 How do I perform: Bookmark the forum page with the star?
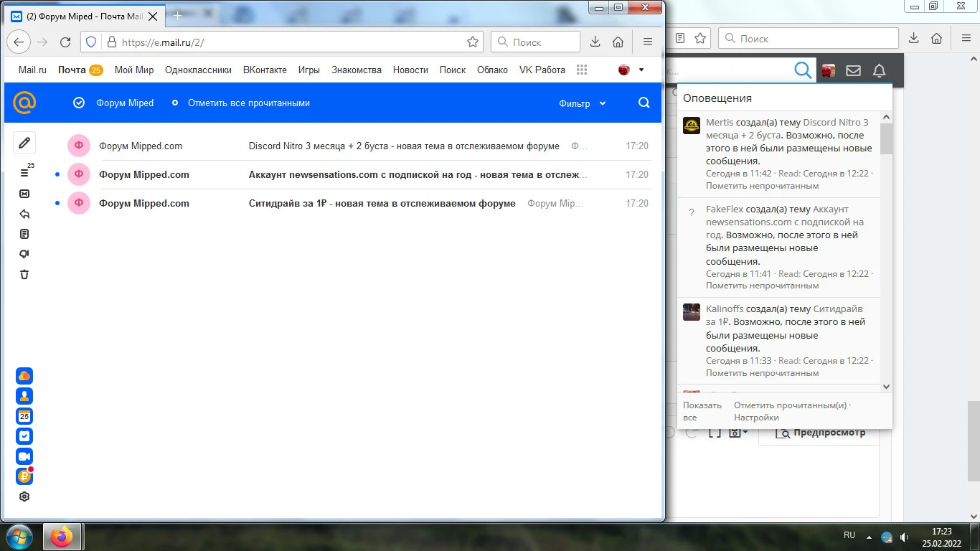pyautogui.click(x=700, y=38)
